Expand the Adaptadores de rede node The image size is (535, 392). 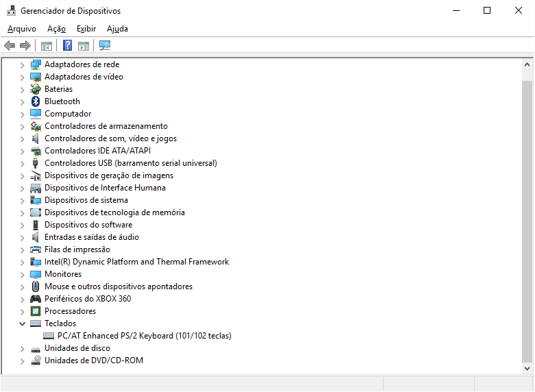[x=22, y=65]
